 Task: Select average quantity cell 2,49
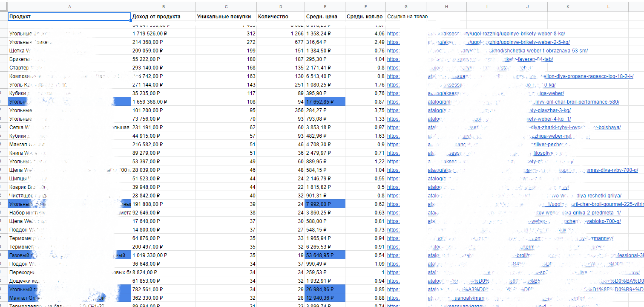[365, 42]
